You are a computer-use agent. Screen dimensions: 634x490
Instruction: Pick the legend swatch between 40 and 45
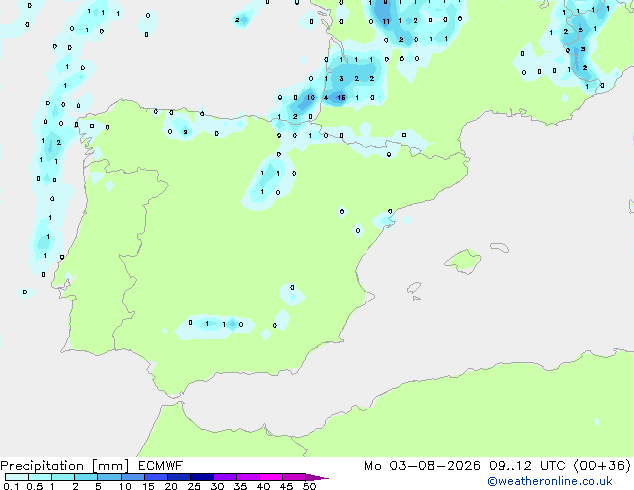click(x=271, y=477)
